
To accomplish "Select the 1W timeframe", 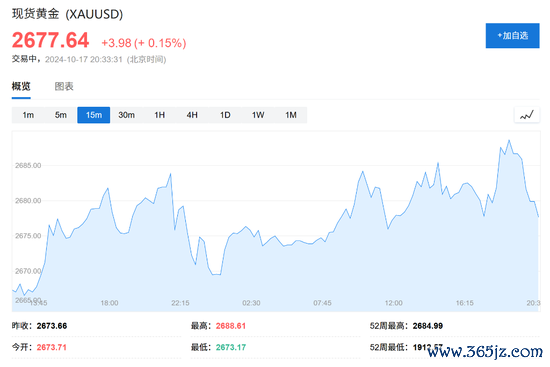I will [258, 115].
